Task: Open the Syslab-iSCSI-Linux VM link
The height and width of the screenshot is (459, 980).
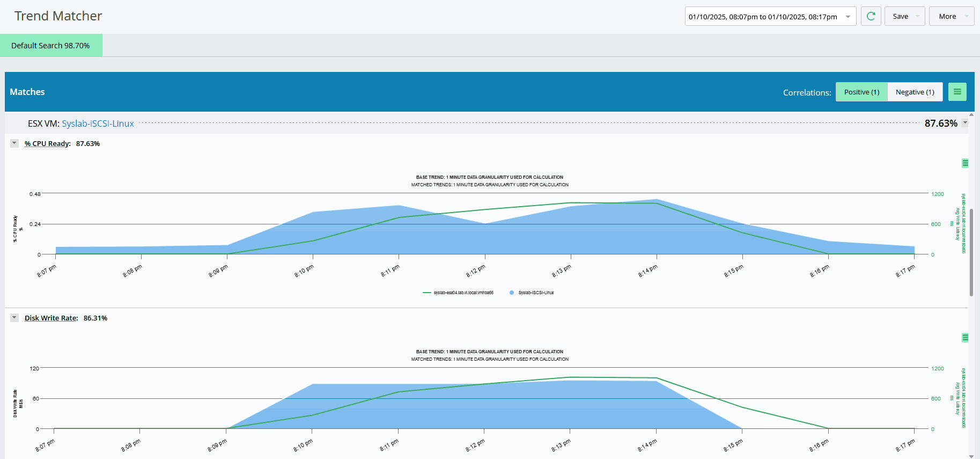Action: point(98,123)
